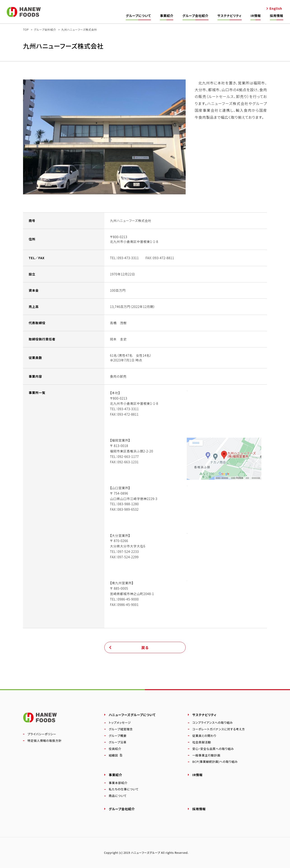The width and height of the screenshot is (290, 868).
Task: Click the company building photo
Action: 104,137
